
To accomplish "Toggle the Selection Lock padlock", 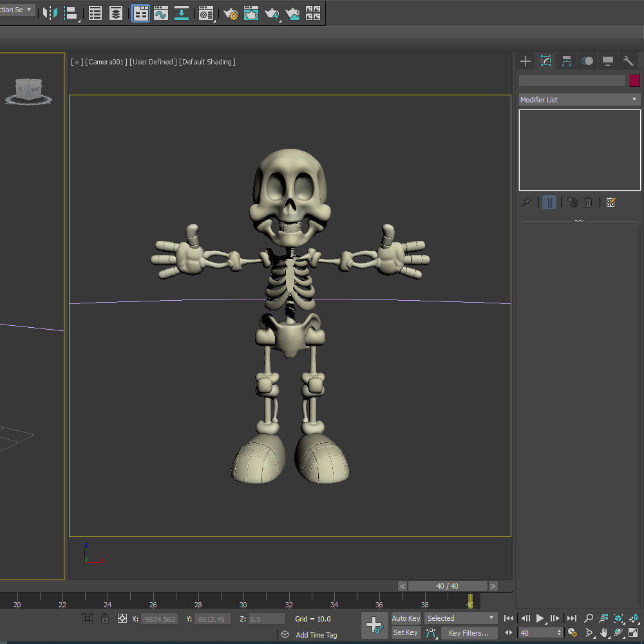I will pos(105,618).
